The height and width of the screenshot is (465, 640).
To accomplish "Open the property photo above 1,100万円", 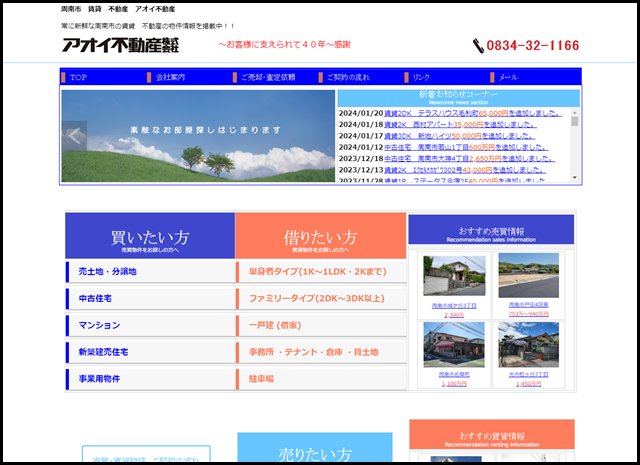I will click(x=454, y=345).
